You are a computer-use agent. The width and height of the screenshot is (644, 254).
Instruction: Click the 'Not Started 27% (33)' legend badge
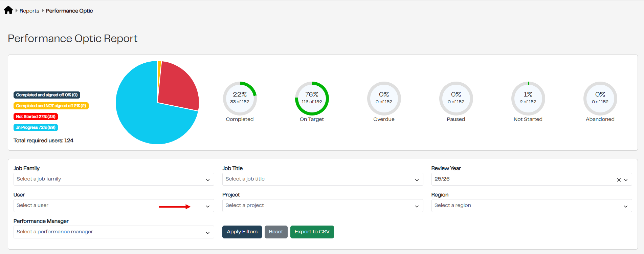[36, 117]
